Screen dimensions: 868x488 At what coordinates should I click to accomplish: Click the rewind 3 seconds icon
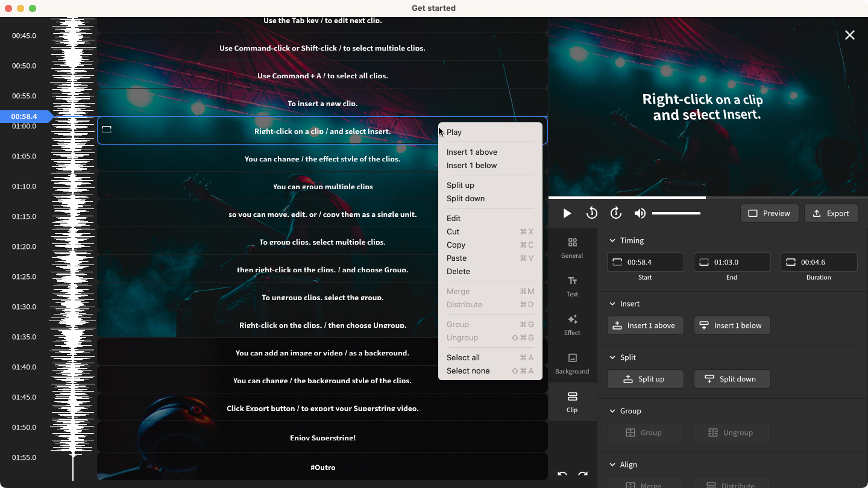click(x=591, y=213)
